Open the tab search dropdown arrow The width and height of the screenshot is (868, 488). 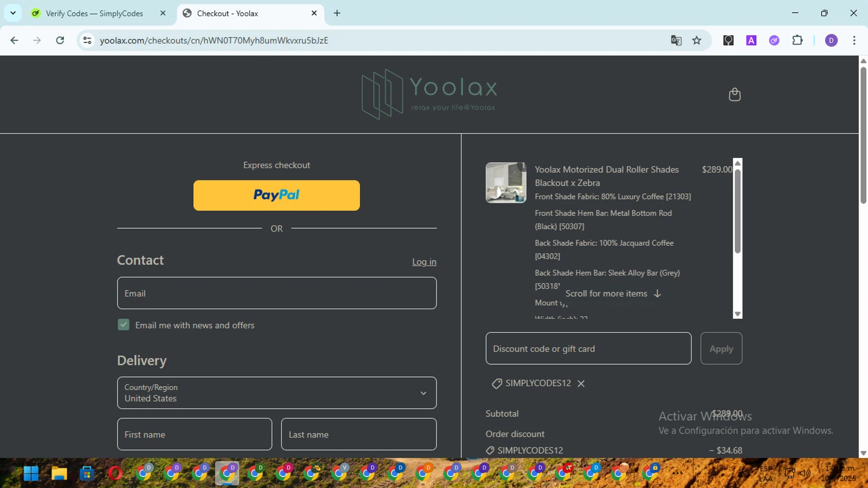(x=13, y=13)
